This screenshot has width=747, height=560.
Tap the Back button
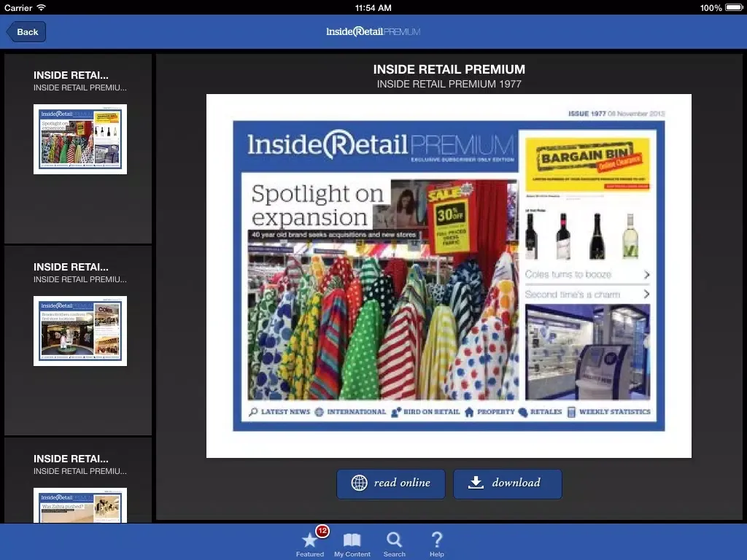(26, 32)
